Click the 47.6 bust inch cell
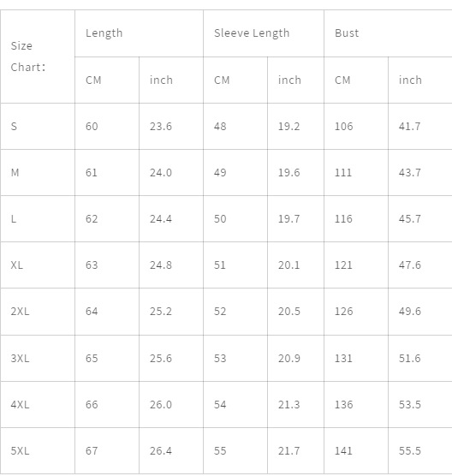Screen dimensions: 452x476 pyautogui.click(x=420, y=265)
